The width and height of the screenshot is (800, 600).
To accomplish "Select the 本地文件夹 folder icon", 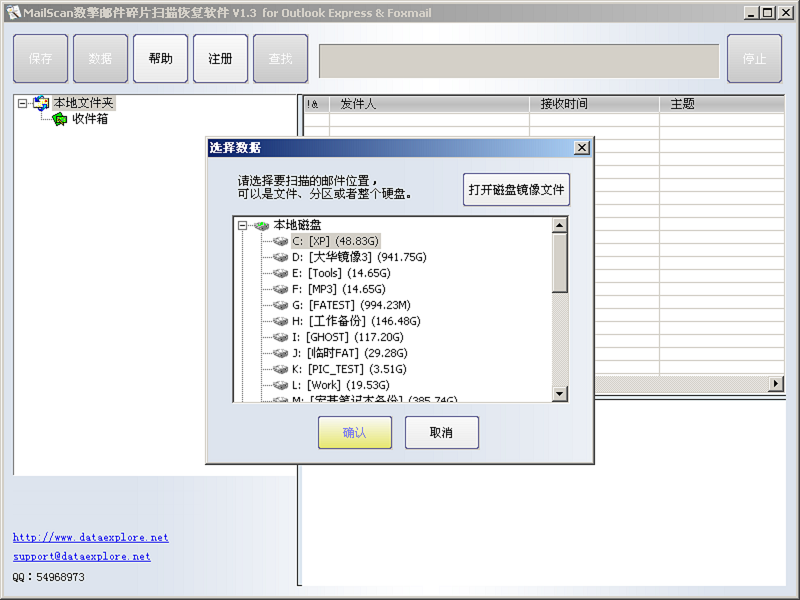I will (x=41, y=104).
